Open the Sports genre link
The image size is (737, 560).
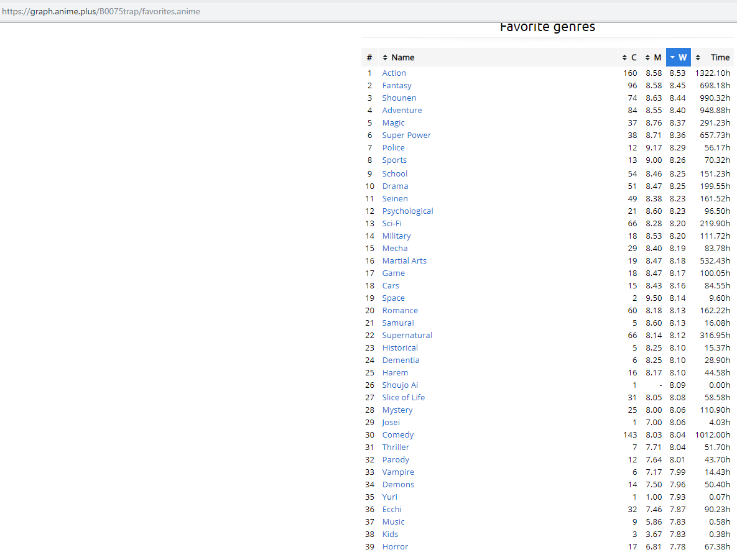394,160
